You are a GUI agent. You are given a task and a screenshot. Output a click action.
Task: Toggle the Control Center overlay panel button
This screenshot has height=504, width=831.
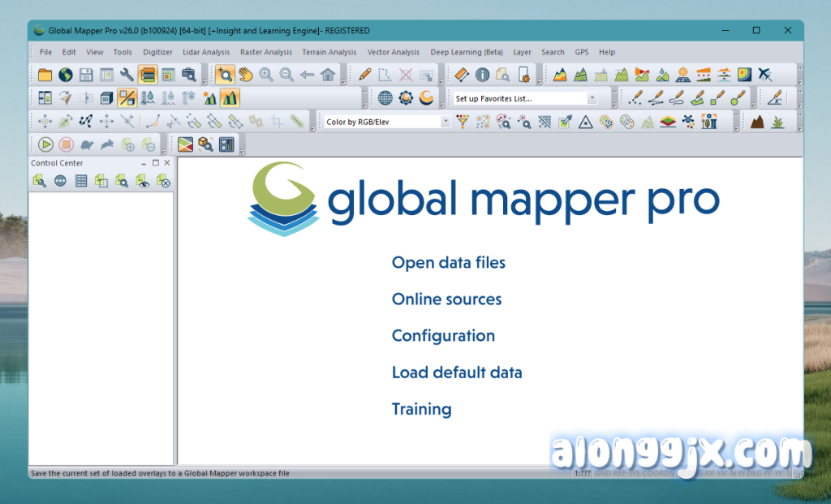pyautogui.click(x=147, y=75)
